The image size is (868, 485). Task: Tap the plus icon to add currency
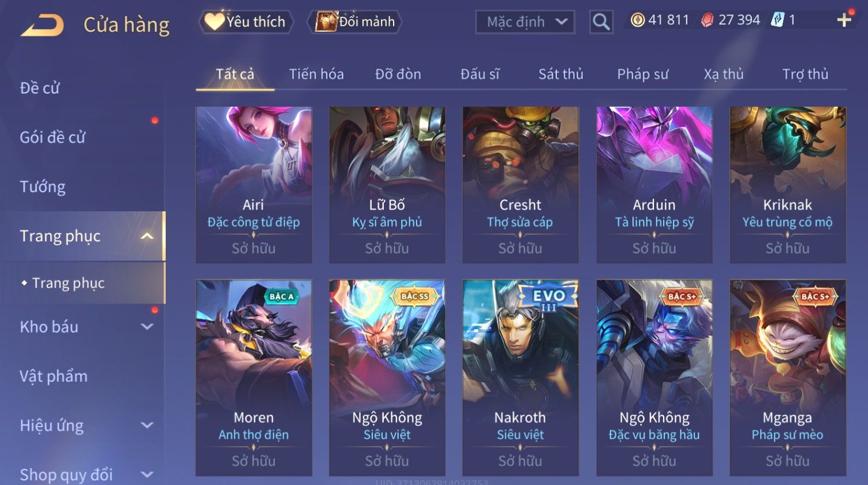click(844, 20)
